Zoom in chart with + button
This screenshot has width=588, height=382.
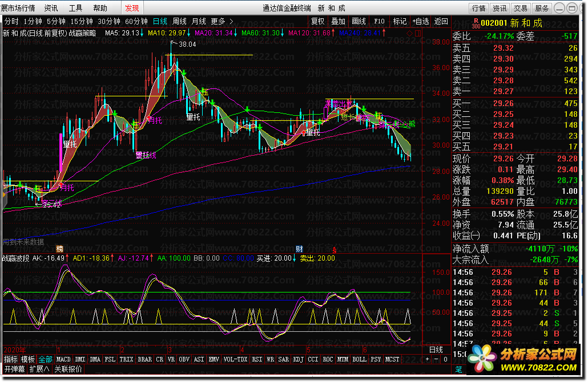pyautogui.click(x=428, y=359)
